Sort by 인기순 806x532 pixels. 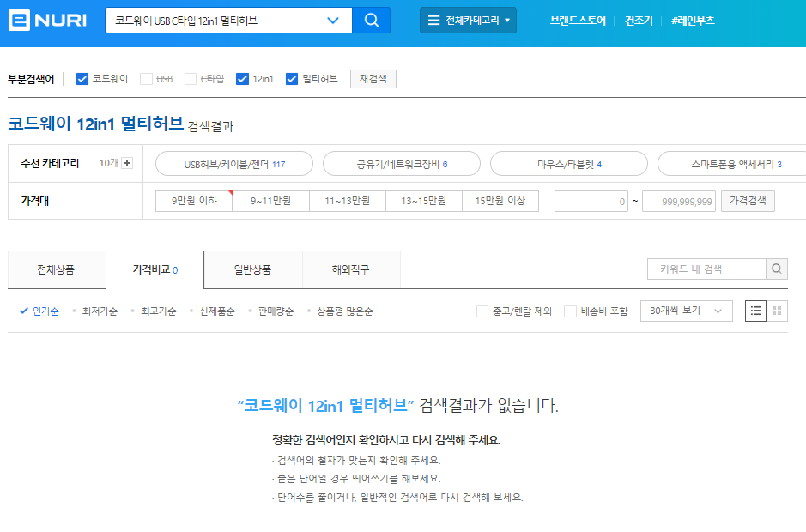point(39,311)
